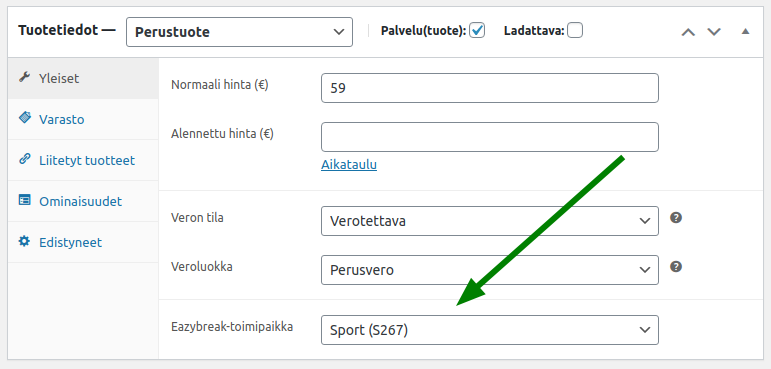Expand the Eazybreak-toimipaikka dropdown

pyautogui.click(x=490, y=330)
